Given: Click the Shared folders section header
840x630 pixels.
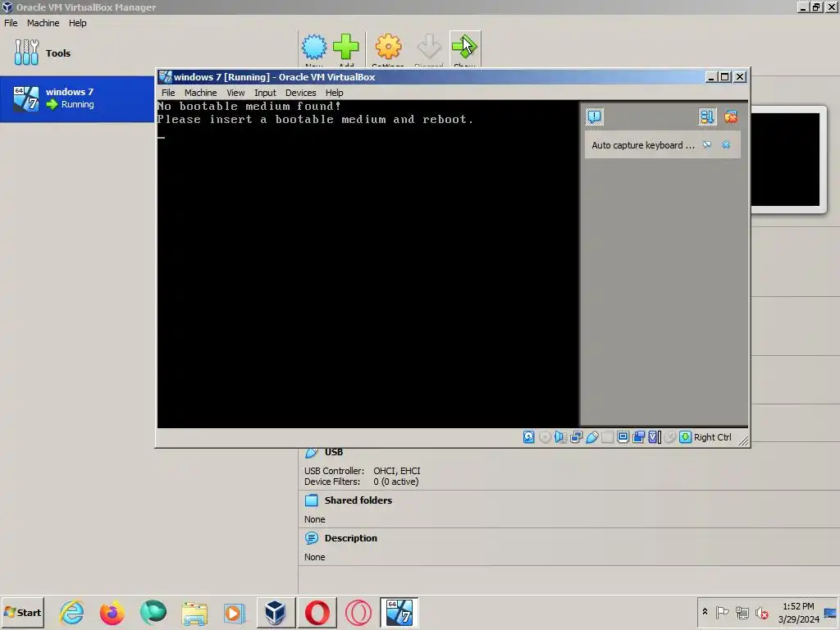Looking at the screenshot, I should 358,500.
